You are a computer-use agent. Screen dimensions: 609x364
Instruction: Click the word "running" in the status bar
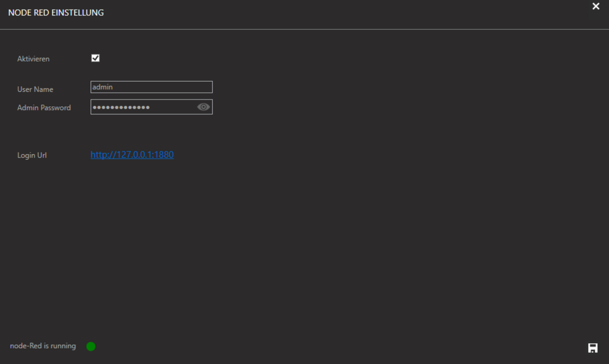tap(63, 346)
